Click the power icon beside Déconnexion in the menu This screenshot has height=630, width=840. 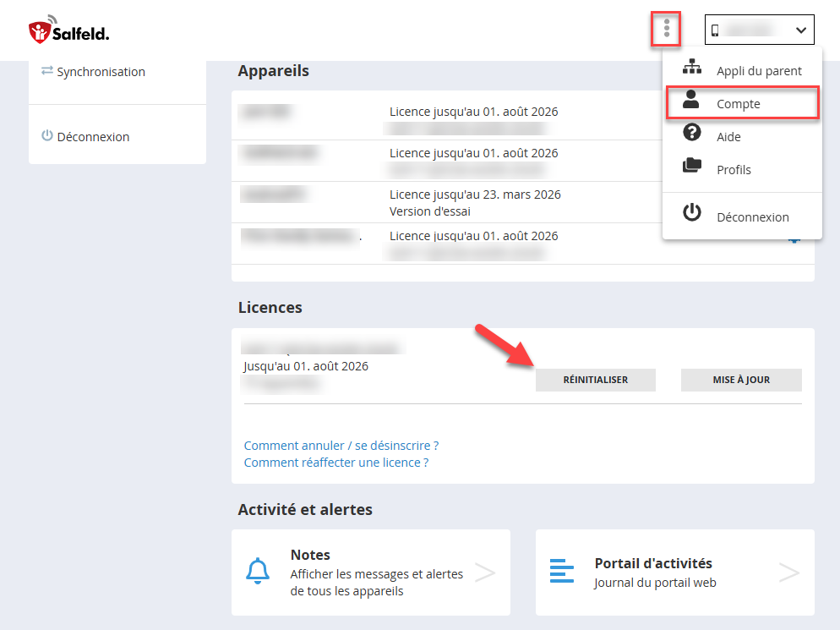click(692, 212)
